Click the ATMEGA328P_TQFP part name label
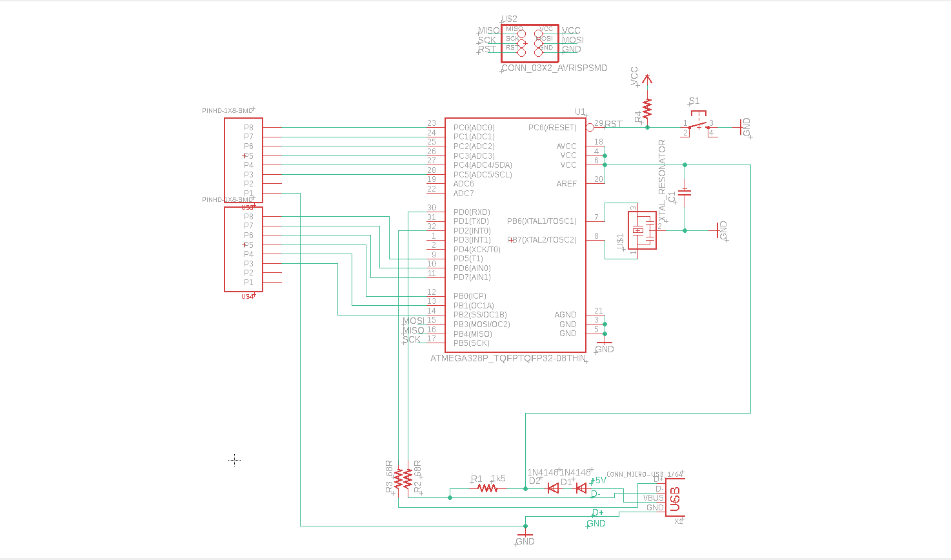The height and width of the screenshot is (560, 951). [508, 358]
